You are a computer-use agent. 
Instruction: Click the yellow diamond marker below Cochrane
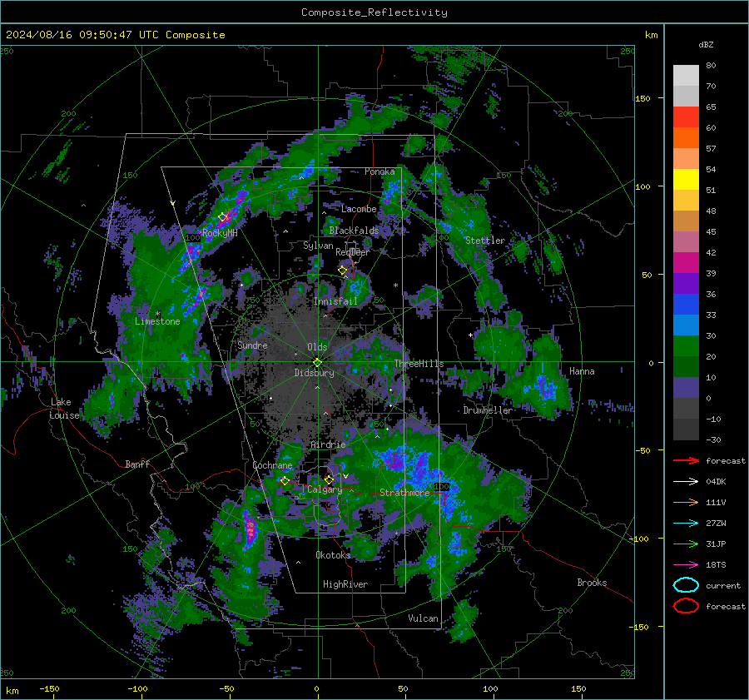pyautogui.click(x=285, y=480)
